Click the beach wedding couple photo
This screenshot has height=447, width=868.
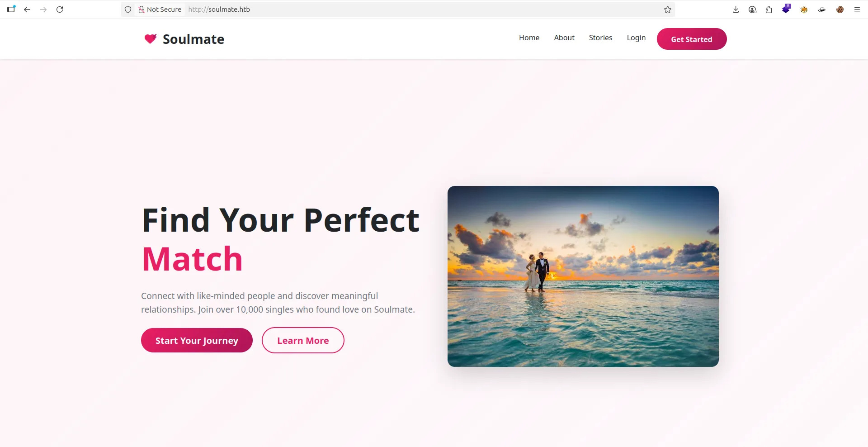pyautogui.click(x=583, y=276)
